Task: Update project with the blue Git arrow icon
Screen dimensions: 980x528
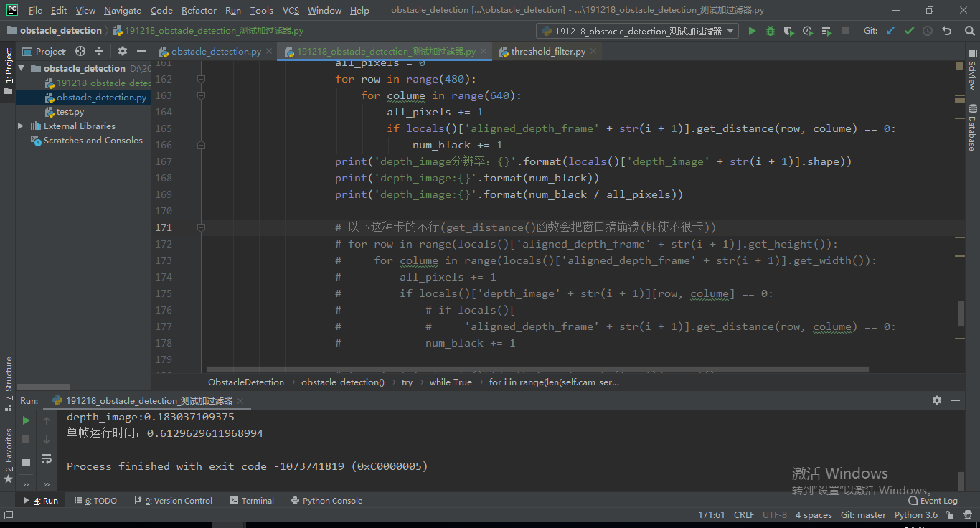Action: click(x=891, y=31)
